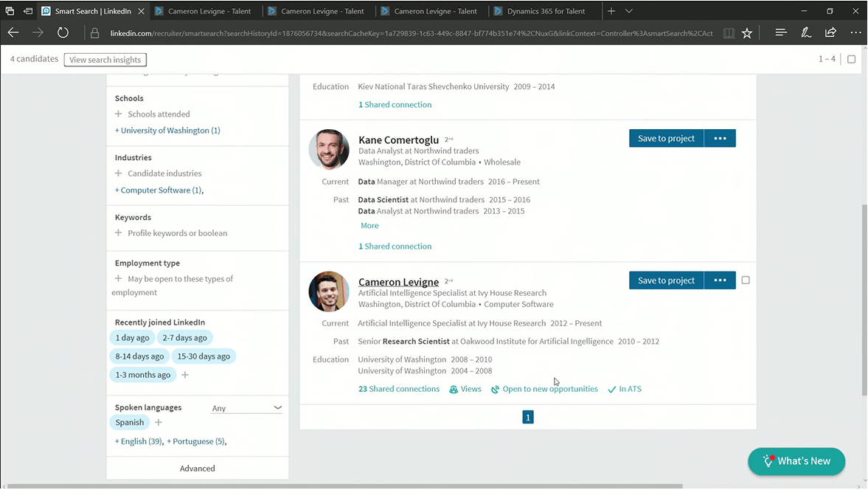Click View search insights button

click(x=105, y=60)
